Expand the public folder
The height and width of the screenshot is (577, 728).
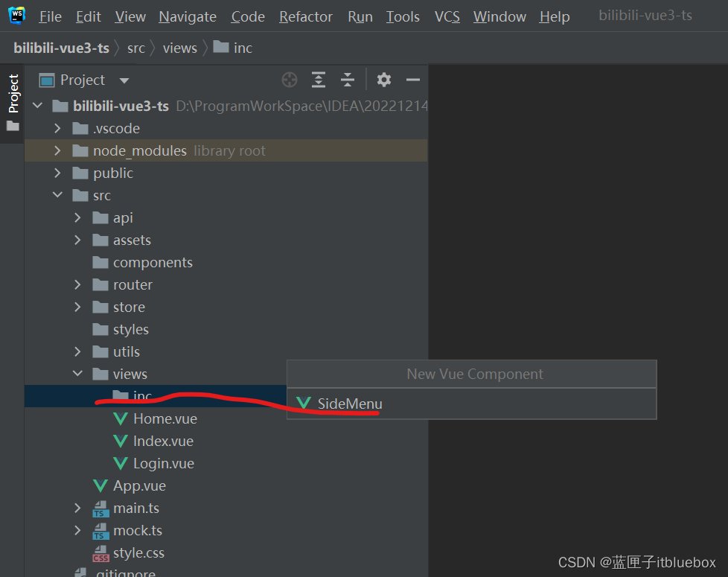(57, 173)
